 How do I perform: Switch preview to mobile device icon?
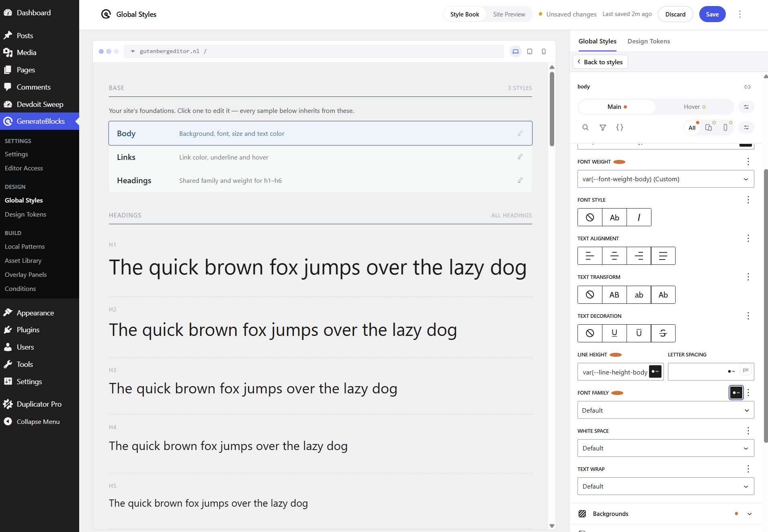pos(544,51)
